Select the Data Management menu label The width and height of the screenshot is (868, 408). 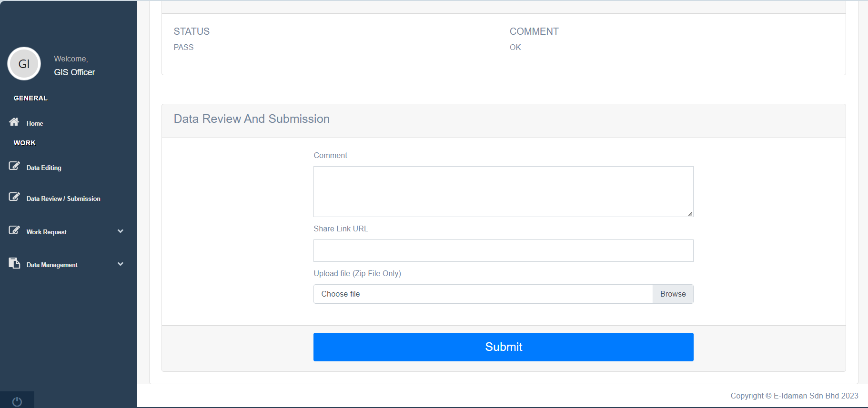[x=52, y=265]
